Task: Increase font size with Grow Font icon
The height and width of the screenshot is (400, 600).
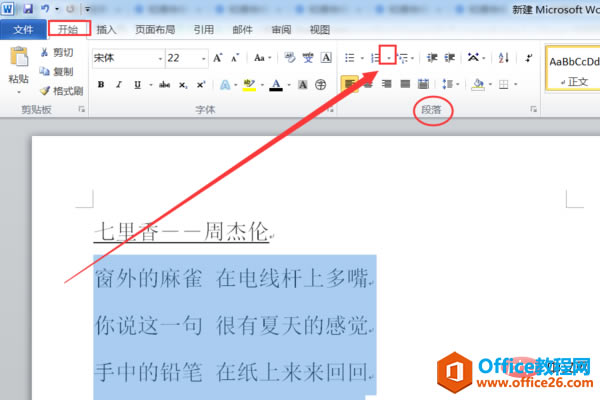Action: point(217,58)
